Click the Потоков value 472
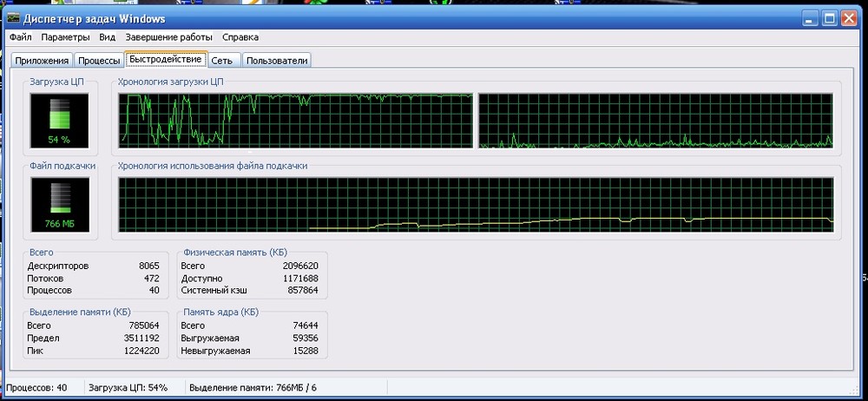The image size is (868, 401). 152,279
